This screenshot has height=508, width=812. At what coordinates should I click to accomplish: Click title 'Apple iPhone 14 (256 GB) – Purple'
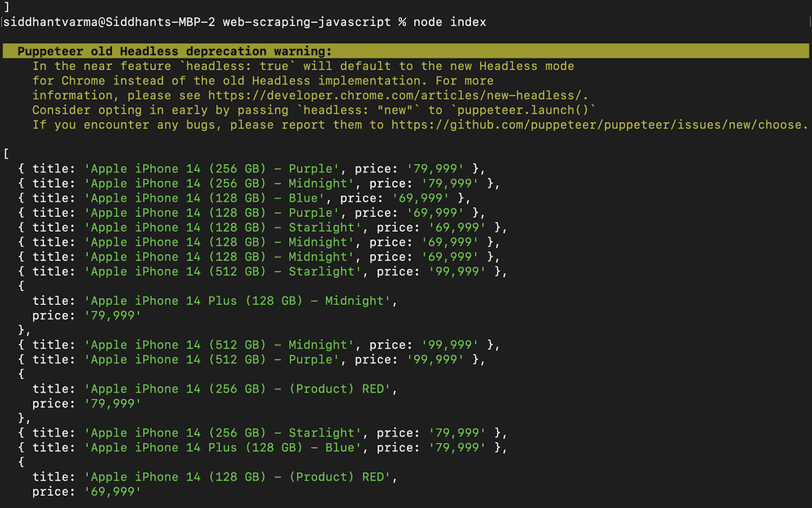212,169
